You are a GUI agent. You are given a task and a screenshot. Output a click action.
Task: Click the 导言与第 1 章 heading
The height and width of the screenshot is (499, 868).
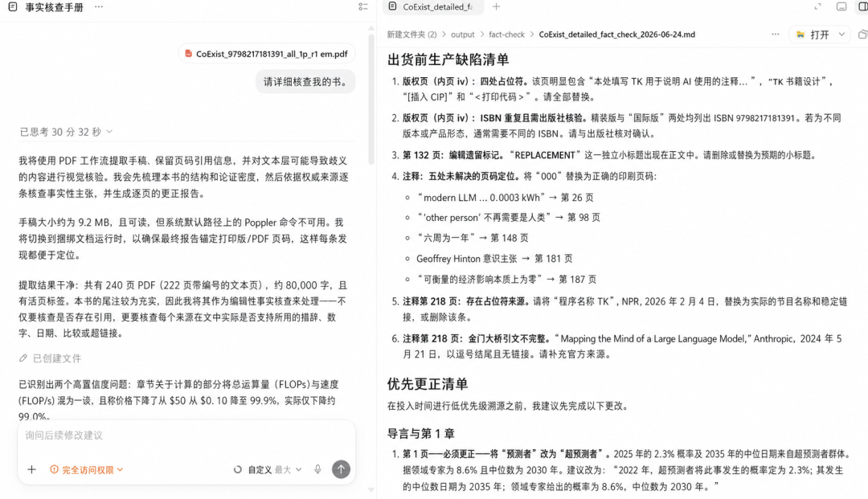[x=420, y=433]
